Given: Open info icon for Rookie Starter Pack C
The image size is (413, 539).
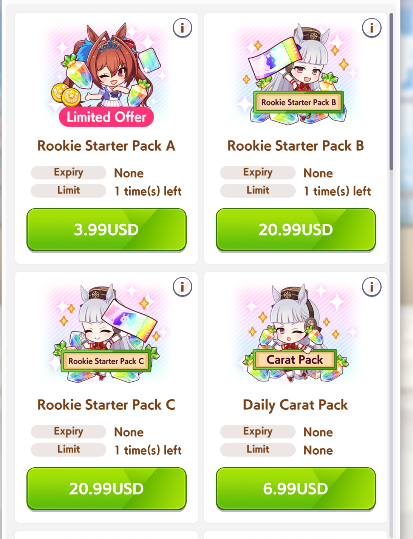Looking at the screenshot, I should 182,286.
